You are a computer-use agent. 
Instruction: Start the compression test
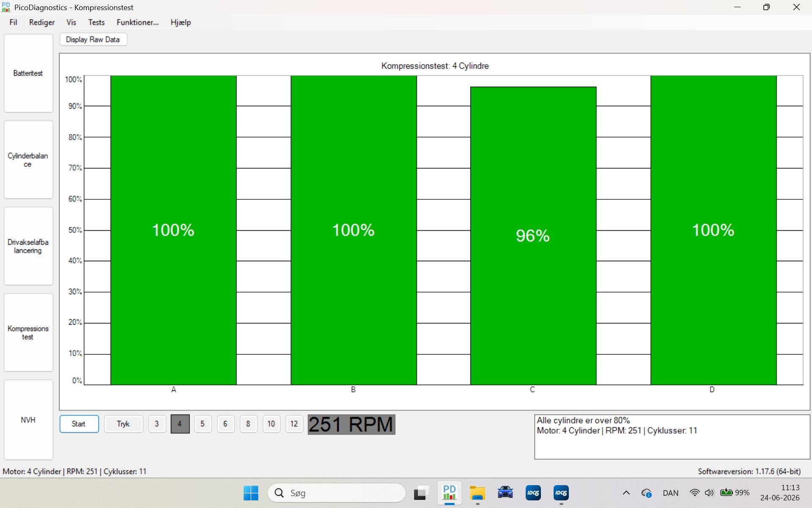(79, 424)
